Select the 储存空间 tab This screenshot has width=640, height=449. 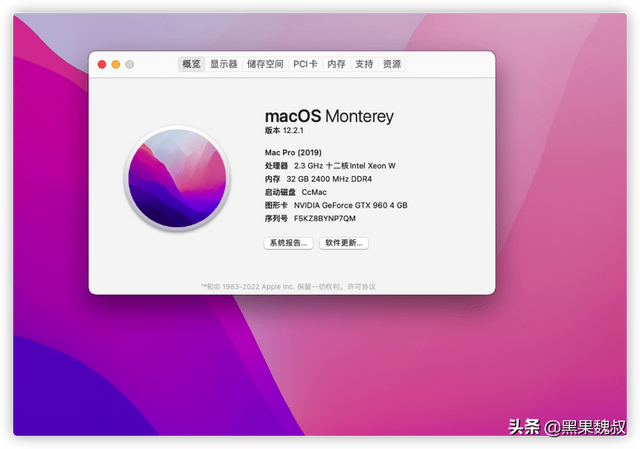pyautogui.click(x=265, y=64)
